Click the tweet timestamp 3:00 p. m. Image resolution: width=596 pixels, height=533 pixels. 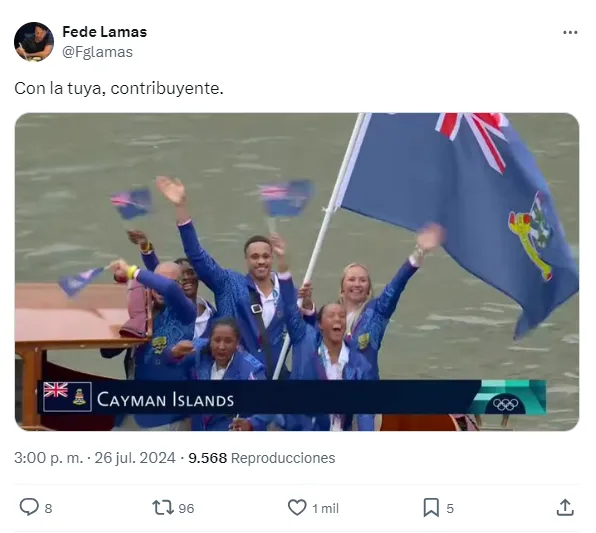(48, 458)
